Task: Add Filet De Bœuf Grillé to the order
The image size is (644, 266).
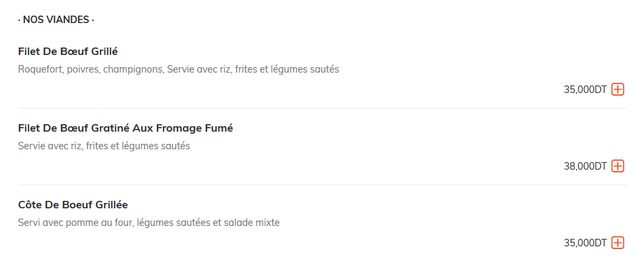Action: (618, 89)
